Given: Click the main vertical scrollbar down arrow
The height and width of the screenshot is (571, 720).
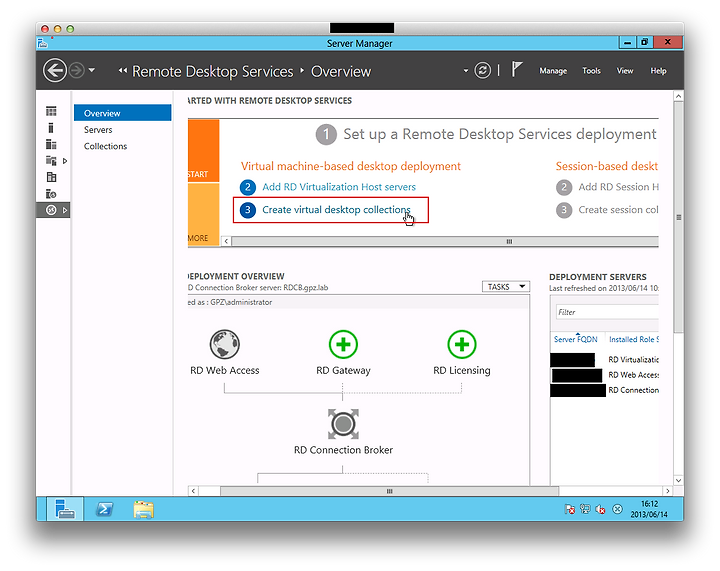Looking at the screenshot, I should click(679, 480).
